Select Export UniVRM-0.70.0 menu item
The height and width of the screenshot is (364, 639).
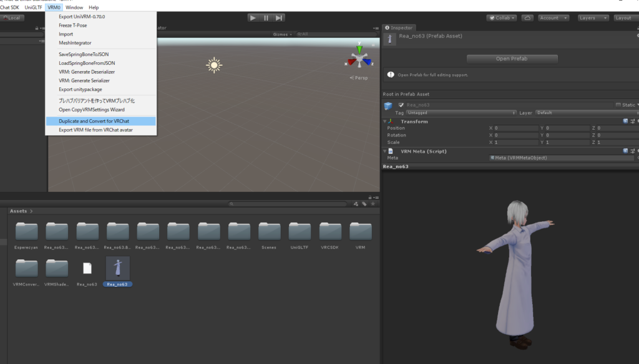coord(100,17)
